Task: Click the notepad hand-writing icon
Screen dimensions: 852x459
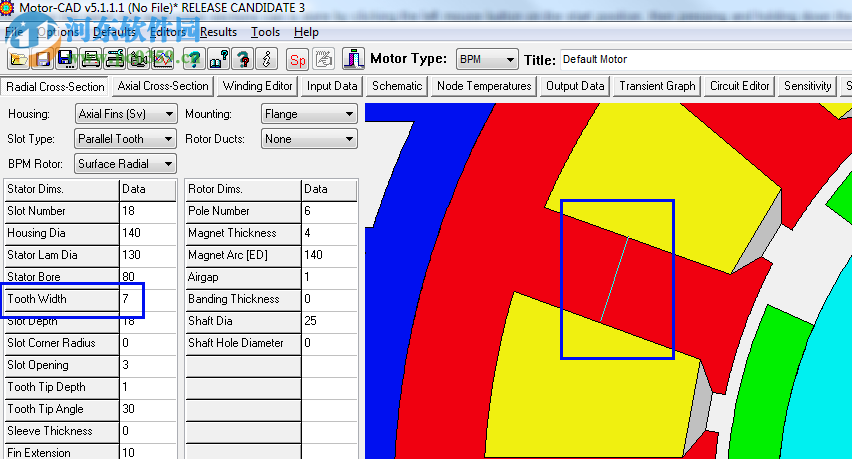Action: coord(323,59)
